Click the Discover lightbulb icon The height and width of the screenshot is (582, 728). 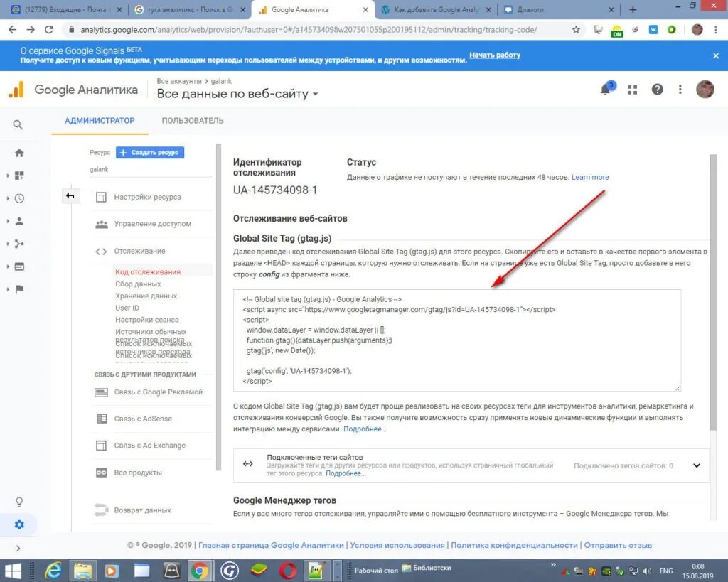pyautogui.click(x=19, y=502)
